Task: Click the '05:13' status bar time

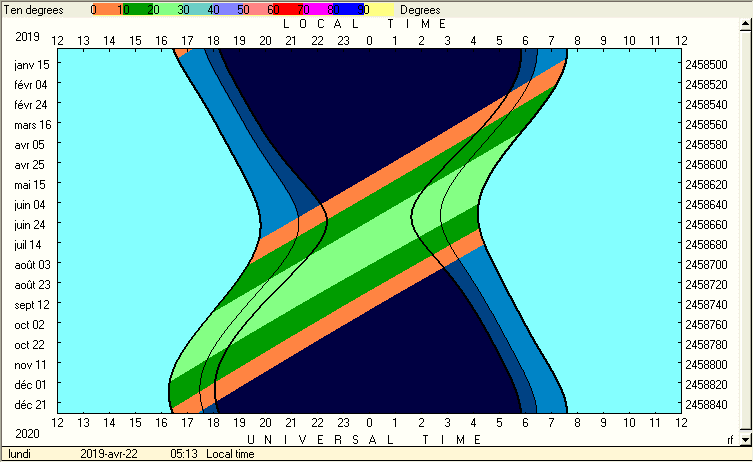Action: 184,454
